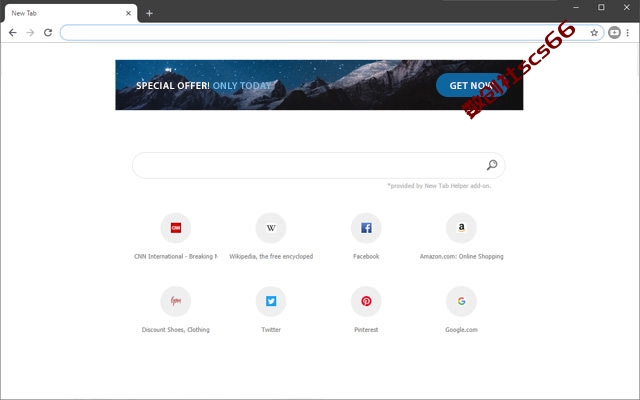The width and height of the screenshot is (640, 400).
Task: Open the Wikipedia shortcut icon
Action: 271,228
